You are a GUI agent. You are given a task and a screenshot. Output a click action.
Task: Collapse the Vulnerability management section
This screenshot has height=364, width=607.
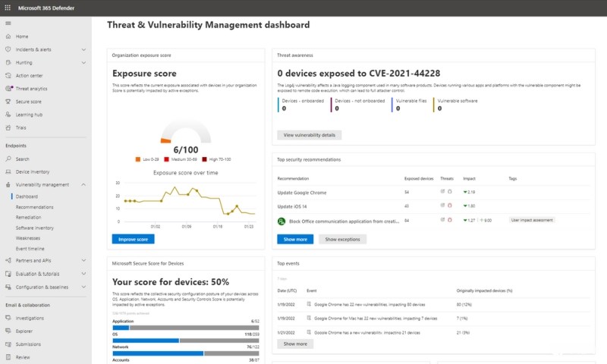tap(83, 184)
